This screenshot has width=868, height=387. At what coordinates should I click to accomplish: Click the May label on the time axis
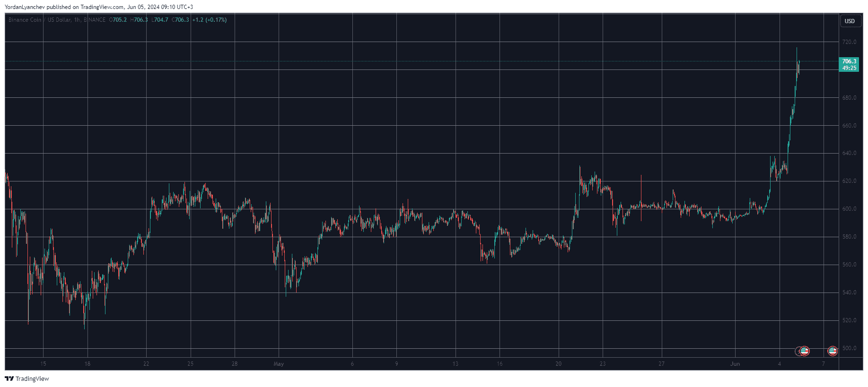pos(279,364)
